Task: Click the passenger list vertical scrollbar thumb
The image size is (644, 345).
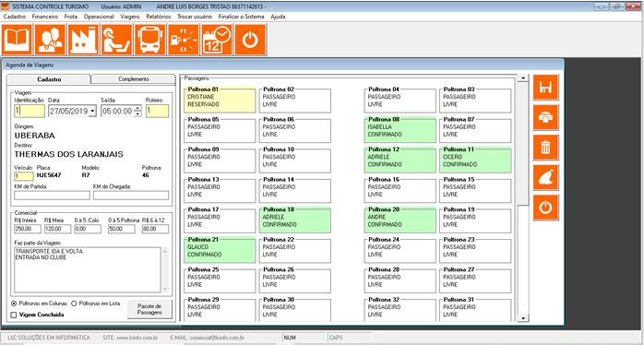Action: (523, 144)
